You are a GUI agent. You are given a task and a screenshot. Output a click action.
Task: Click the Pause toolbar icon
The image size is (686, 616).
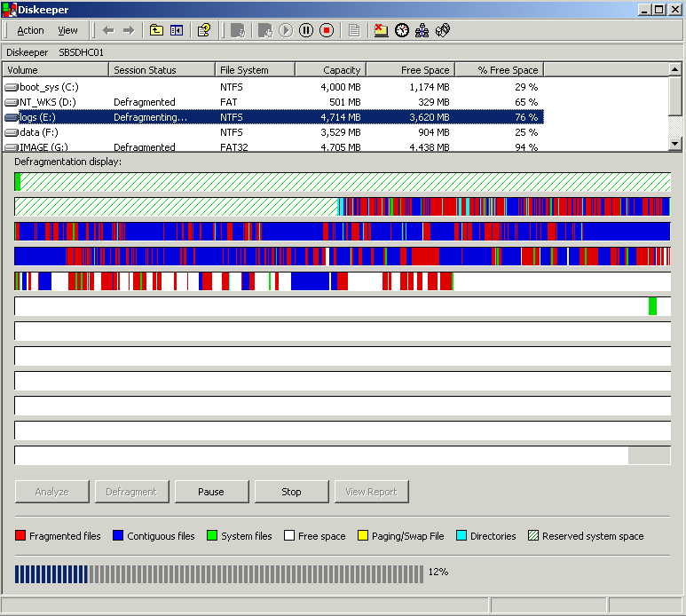[306, 31]
